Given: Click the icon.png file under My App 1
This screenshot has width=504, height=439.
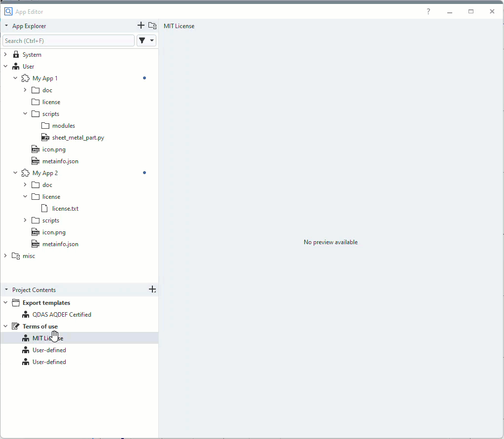Looking at the screenshot, I should click(54, 149).
